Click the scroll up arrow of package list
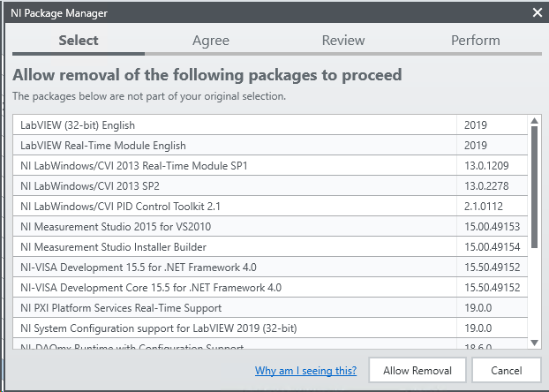 (534, 121)
